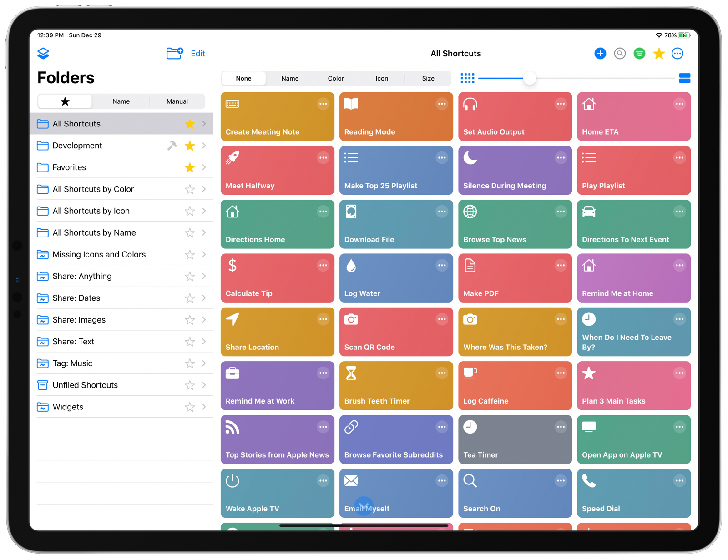Expand Share: Dates folder chevron

(204, 298)
